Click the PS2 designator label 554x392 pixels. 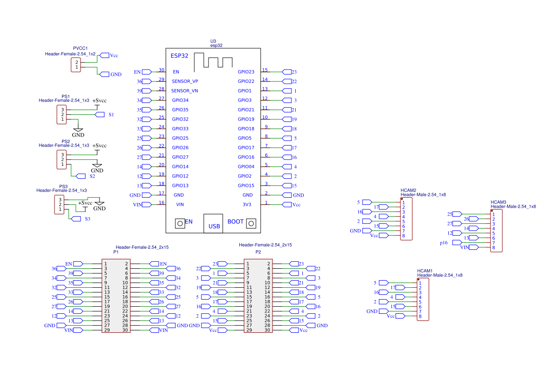click(x=66, y=141)
